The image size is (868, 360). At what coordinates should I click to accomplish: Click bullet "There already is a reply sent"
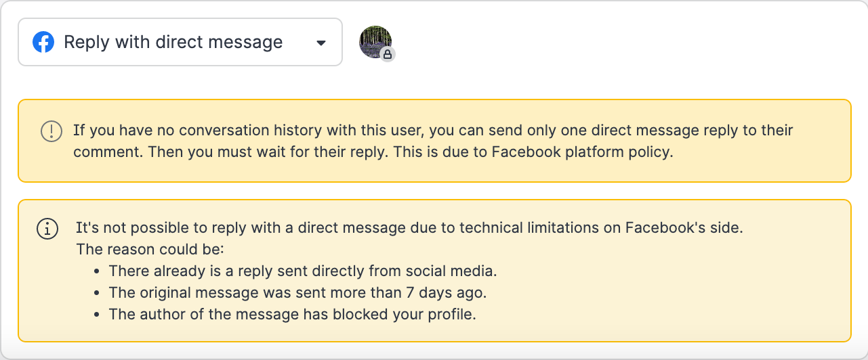click(x=303, y=271)
